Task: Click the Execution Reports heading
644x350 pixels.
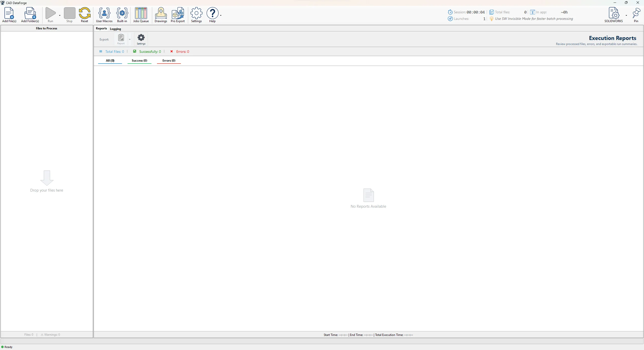Action: (613, 38)
